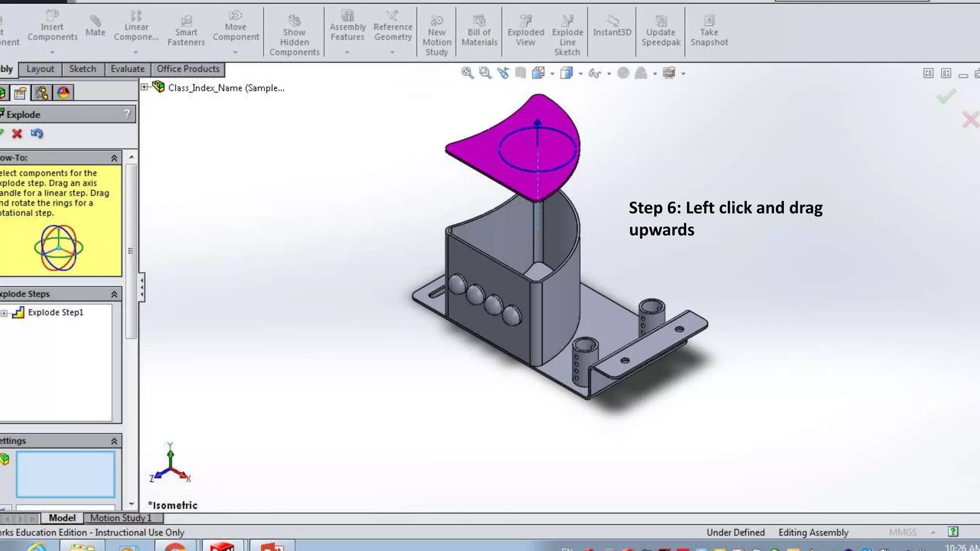This screenshot has height=551, width=980.
Task: Collapse the Explode Steps section
Action: click(x=114, y=294)
